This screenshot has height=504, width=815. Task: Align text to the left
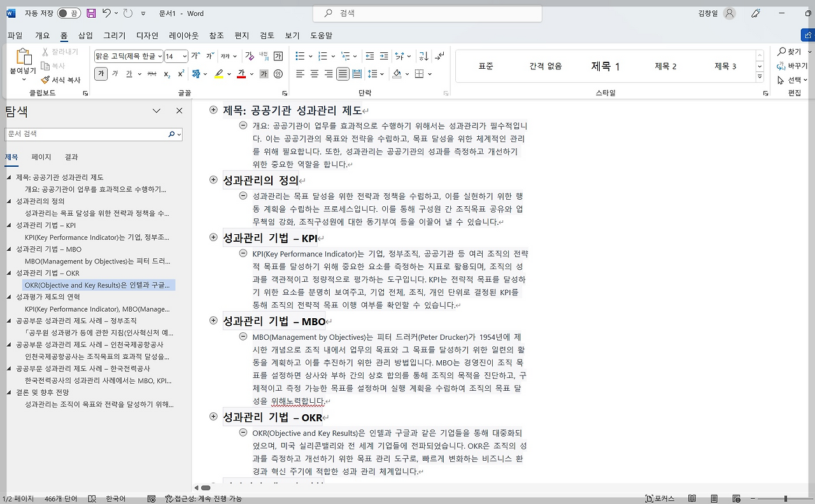[x=300, y=74]
